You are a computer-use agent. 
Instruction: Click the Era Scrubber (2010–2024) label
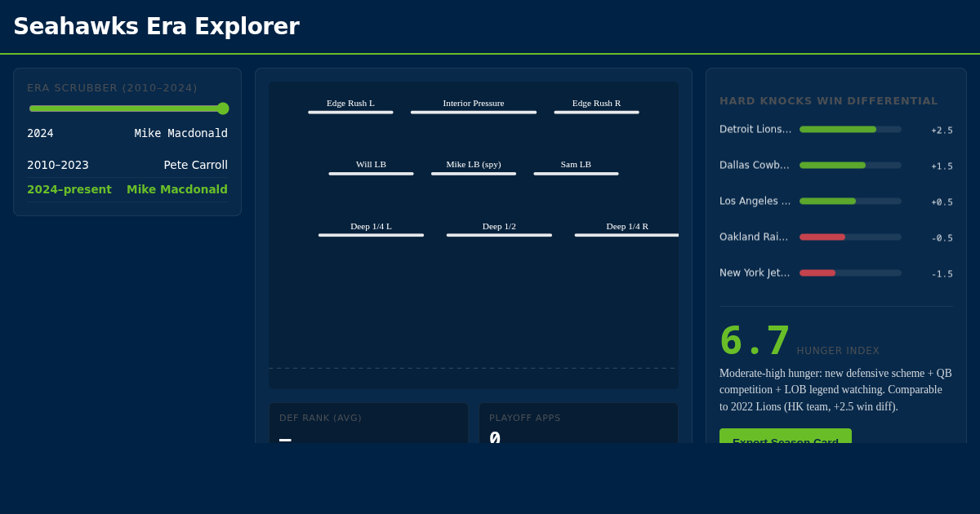tap(112, 88)
